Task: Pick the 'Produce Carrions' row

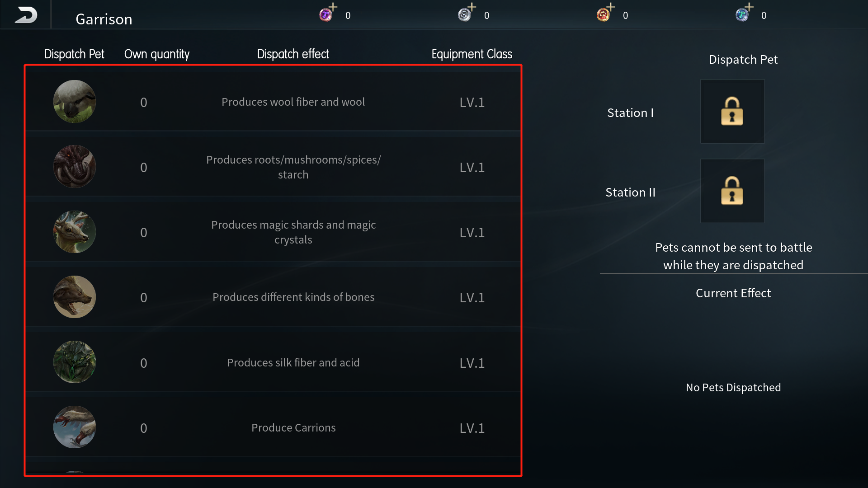Action: tap(293, 428)
